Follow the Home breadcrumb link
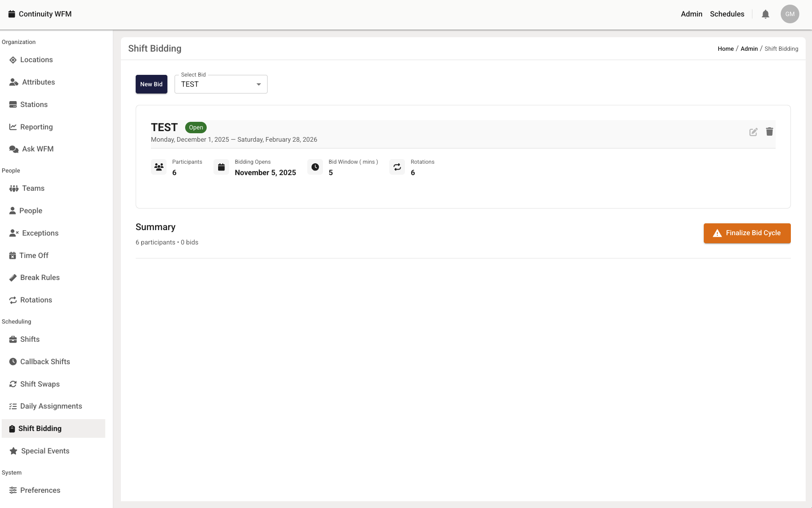812x508 pixels. pos(725,49)
